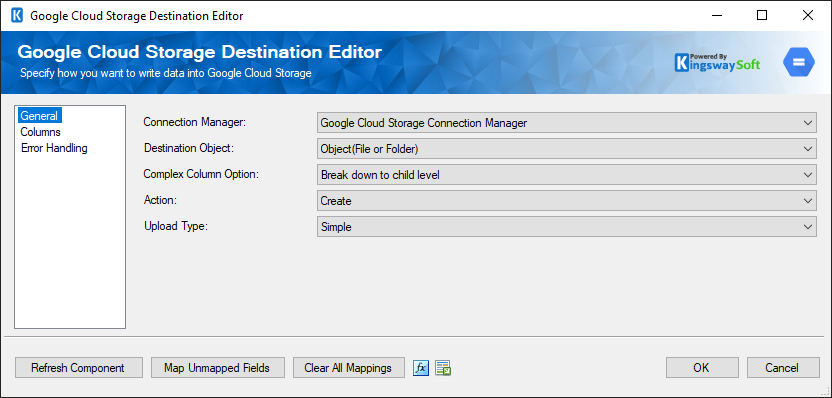Maximize the editor window
This screenshot has width=832, height=398.
tap(762, 15)
